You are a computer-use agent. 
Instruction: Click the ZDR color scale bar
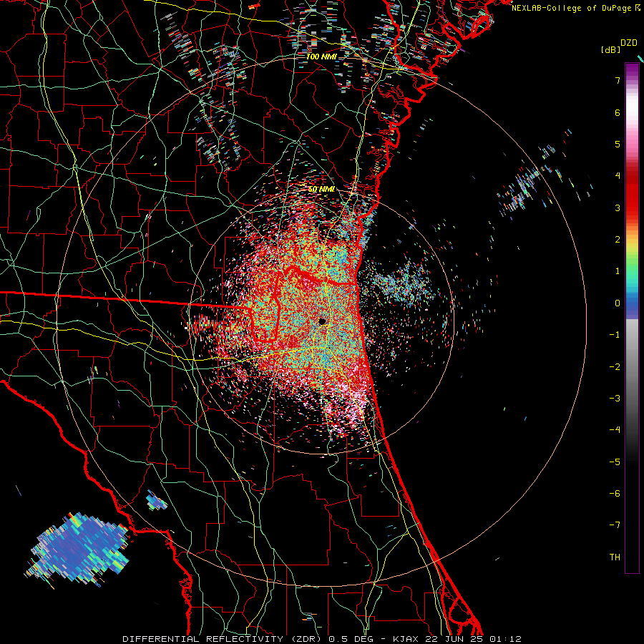click(x=632, y=318)
